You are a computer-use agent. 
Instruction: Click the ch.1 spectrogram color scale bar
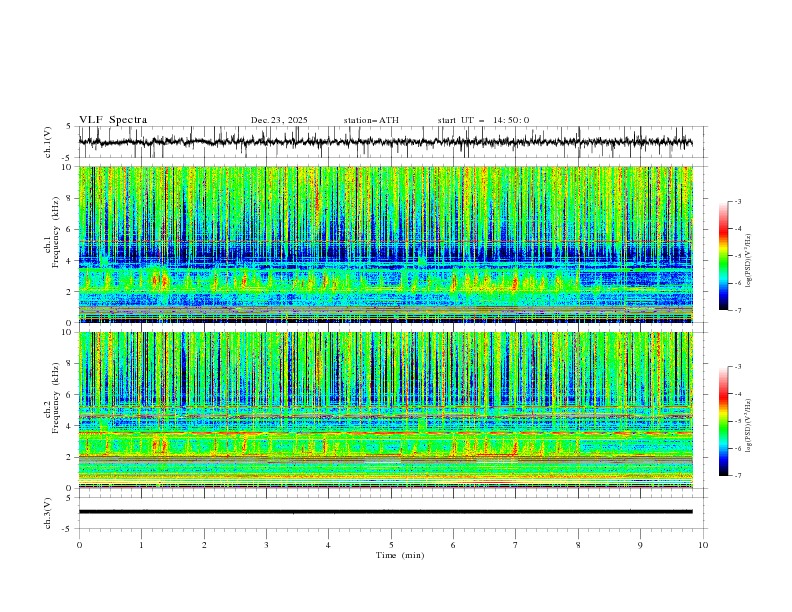723,255
